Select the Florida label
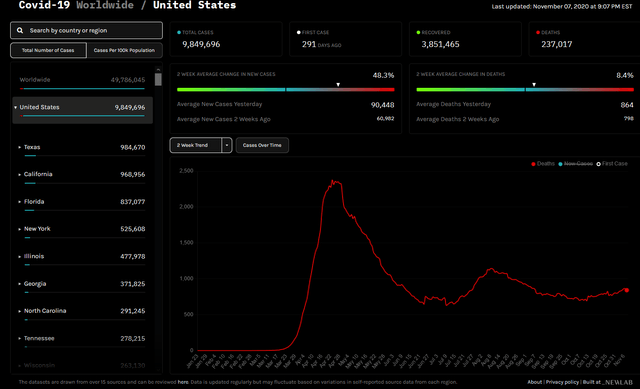 click(34, 202)
